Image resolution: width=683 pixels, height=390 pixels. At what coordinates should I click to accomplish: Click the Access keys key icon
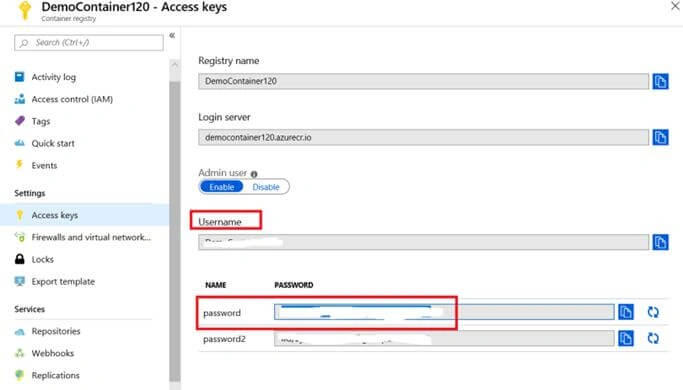click(20, 215)
